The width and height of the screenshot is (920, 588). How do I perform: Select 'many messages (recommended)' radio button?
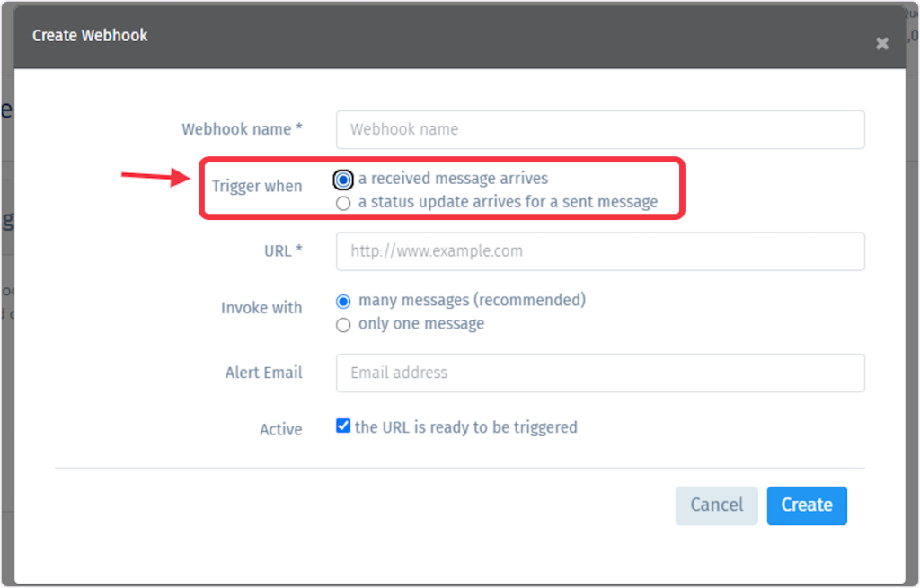[x=343, y=302]
